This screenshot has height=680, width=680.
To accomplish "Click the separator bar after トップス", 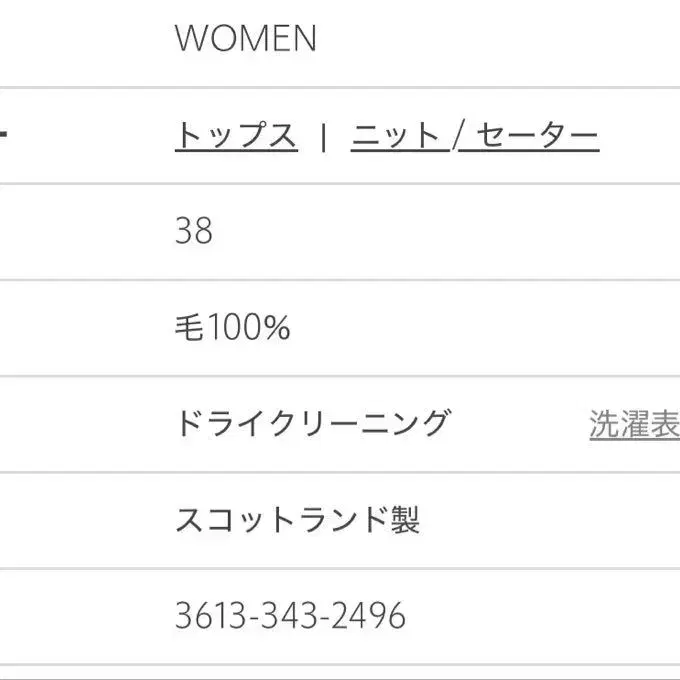I will pos(323,136).
